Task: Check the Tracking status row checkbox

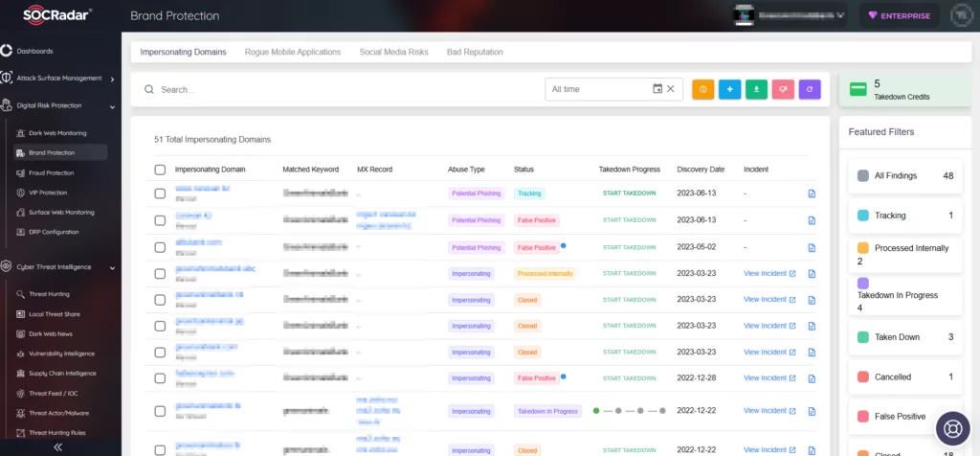Action: [x=160, y=194]
